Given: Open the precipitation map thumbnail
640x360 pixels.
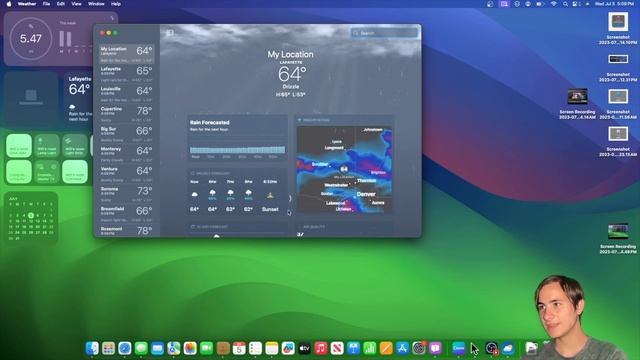Looking at the screenshot, I should (x=344, y=169).
